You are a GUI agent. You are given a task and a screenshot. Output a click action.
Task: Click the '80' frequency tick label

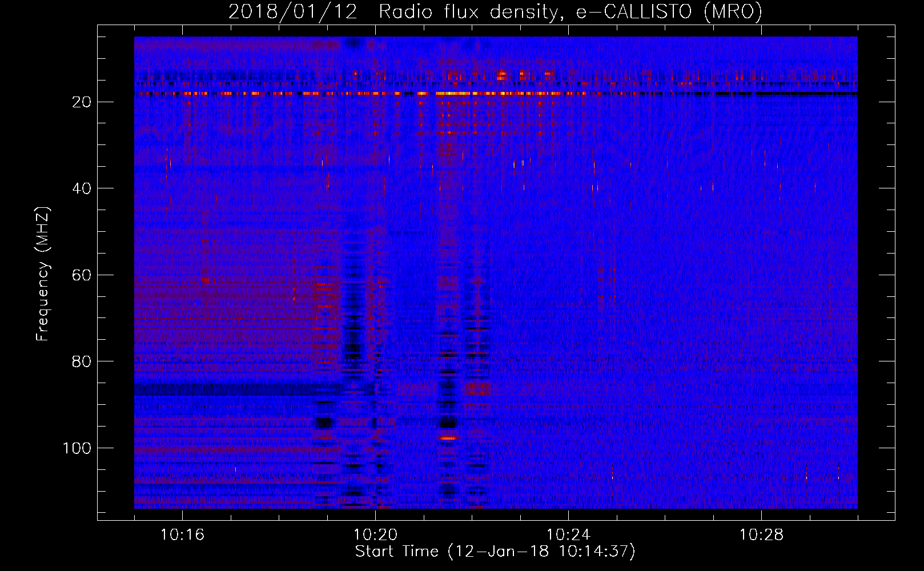(x=82, y=361)
